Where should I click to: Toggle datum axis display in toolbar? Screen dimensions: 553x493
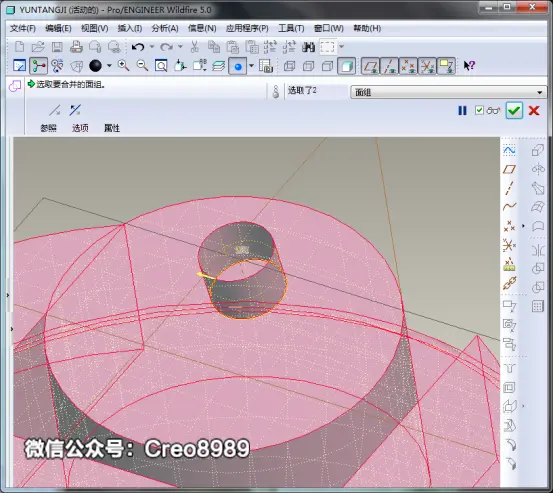coord(389,66)
